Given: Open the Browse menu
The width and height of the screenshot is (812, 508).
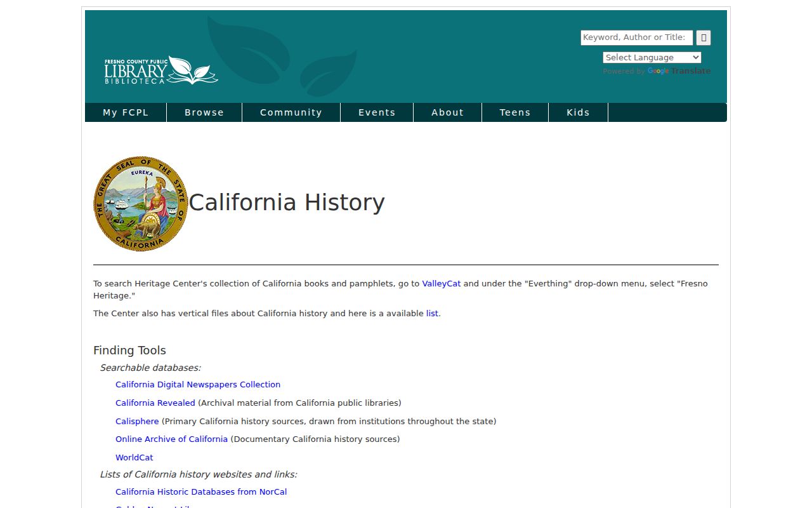Looking at the screenshot, I should [204, 112].
